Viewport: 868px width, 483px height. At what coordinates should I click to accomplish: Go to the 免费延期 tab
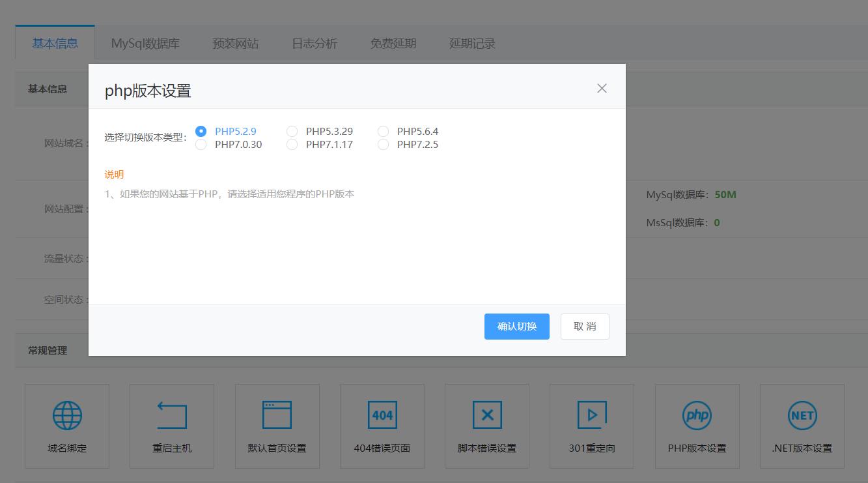pos(393,44)
